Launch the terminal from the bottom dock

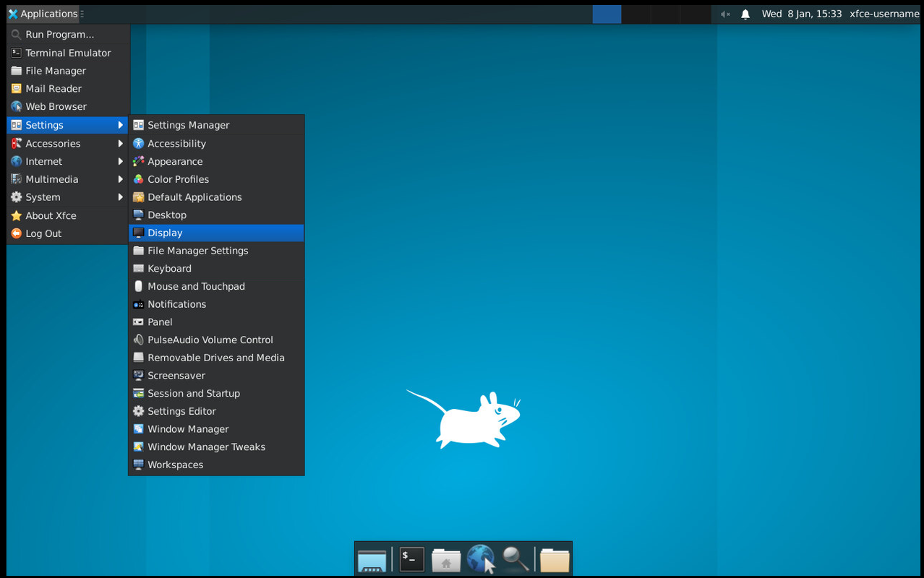pyautogui.click(x=412, y=559)
